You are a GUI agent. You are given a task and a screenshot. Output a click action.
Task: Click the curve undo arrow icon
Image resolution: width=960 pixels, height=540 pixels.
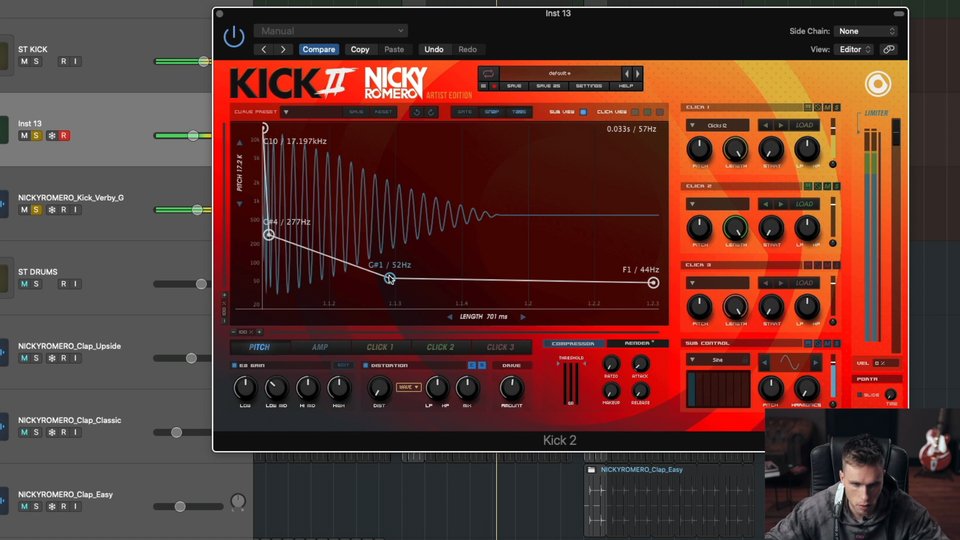pos(417,112)
